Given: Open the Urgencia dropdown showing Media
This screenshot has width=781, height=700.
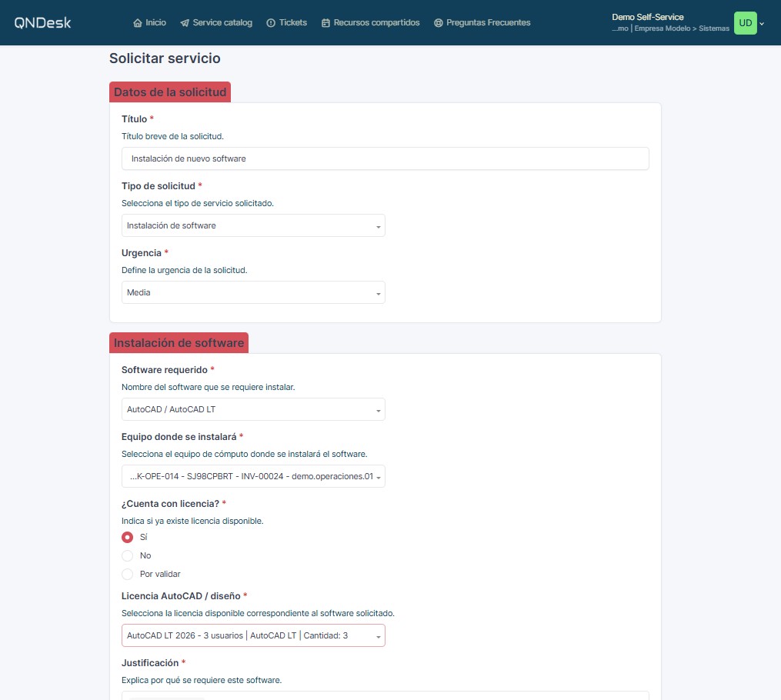Looking at the screenshot, I should [253, 292].
